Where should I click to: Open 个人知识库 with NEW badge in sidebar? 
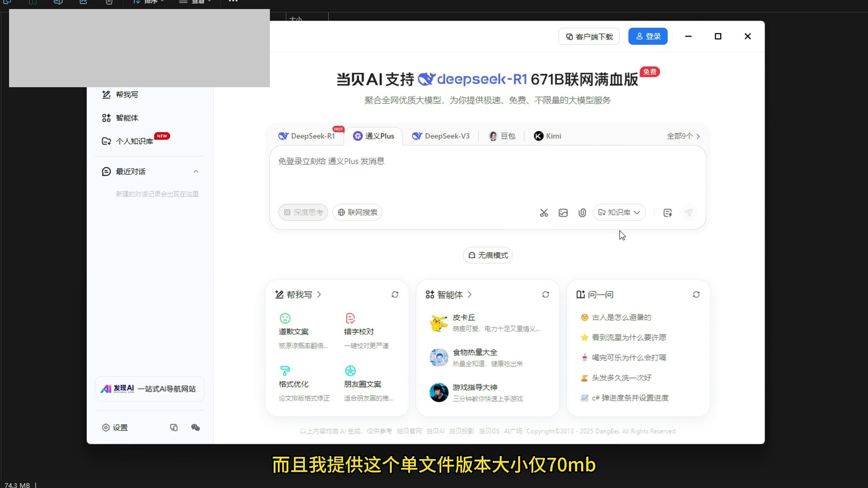click(x=131, y=141)
